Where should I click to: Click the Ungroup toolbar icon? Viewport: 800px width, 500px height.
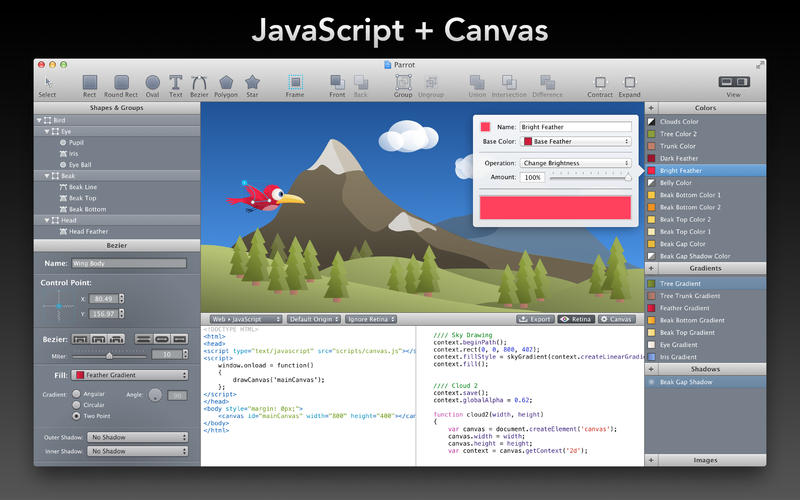click(x=431, y=83)
